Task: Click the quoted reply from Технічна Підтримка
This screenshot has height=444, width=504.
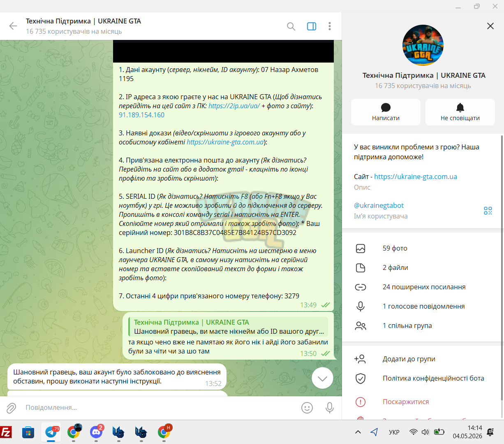Action: point(228,327)
